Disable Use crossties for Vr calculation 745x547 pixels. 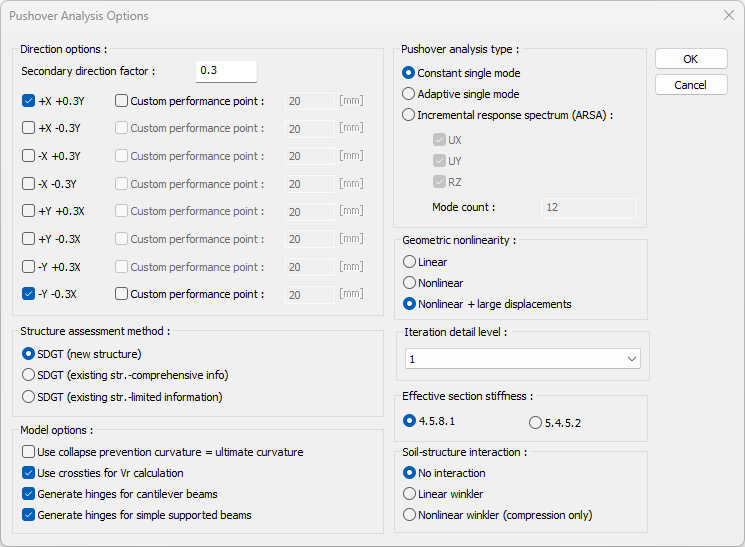coord(29,473)
